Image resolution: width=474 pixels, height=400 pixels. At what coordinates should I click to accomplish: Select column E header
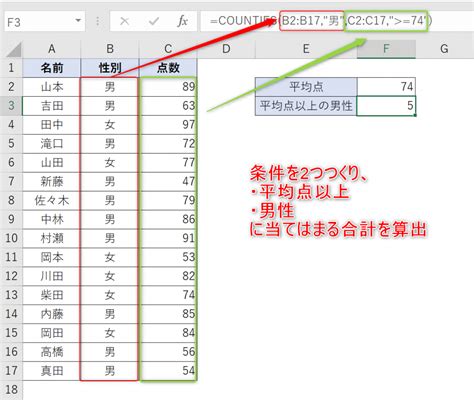pos(306,49)
